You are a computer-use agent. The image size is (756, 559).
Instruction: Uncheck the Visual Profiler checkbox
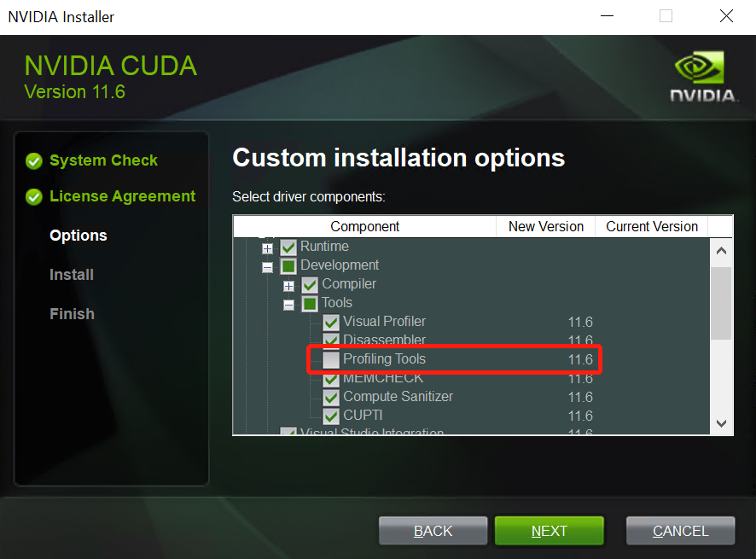331,323
